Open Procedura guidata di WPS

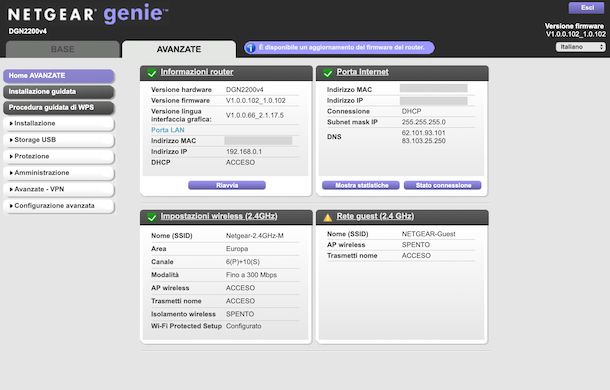pos(59,107)
